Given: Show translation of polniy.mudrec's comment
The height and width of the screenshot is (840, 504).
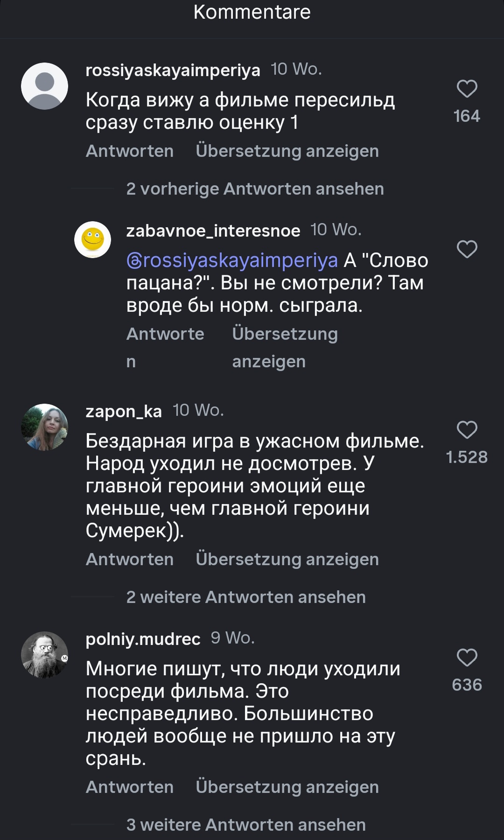Looking at the screenshot, I should tap(287, 787).
